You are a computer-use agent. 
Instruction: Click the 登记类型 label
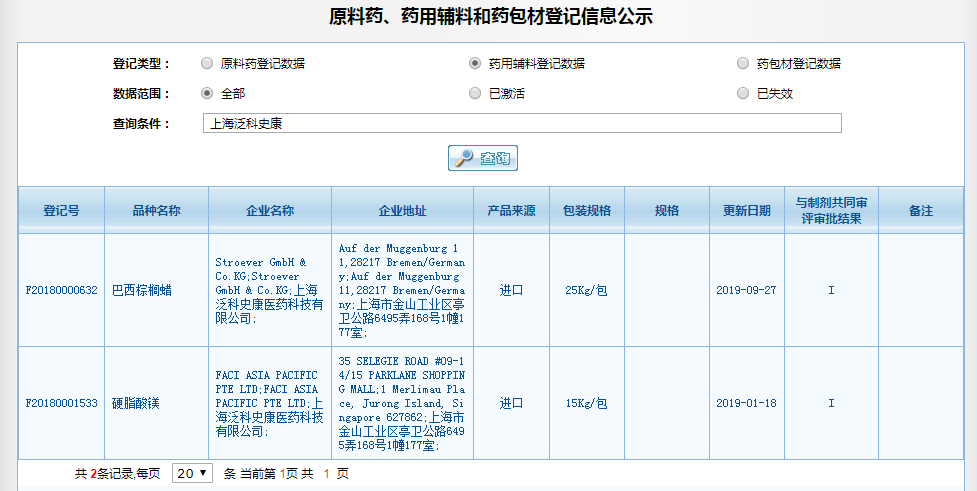pos(141,64)
